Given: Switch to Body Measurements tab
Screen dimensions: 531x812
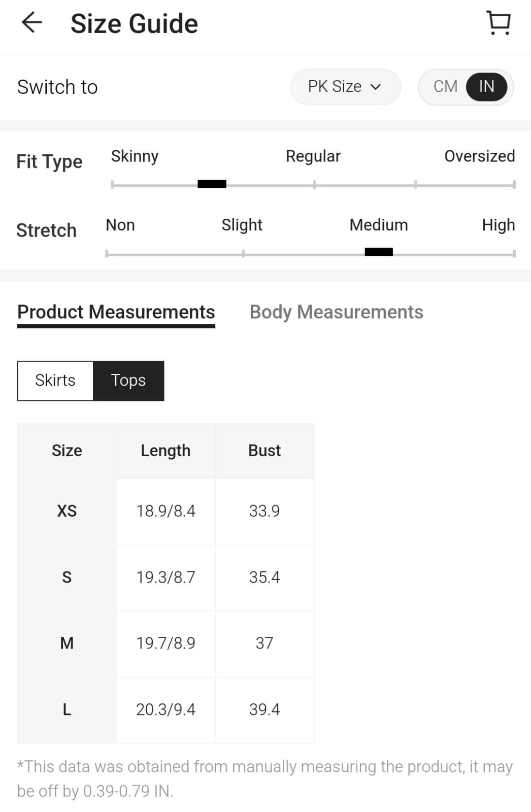Looking at the screenshot, I should (x=336, y=312).
